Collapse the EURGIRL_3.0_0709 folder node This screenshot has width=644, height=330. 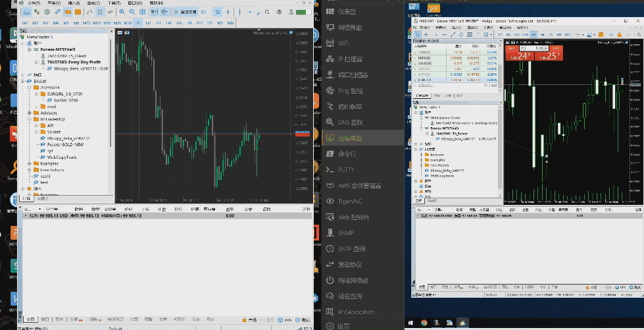35,94
